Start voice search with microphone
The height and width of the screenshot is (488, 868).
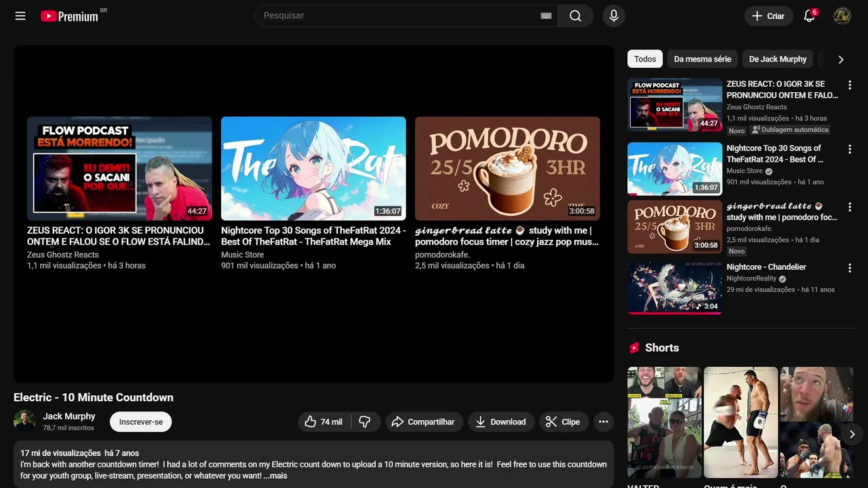(x=614, y=16)
